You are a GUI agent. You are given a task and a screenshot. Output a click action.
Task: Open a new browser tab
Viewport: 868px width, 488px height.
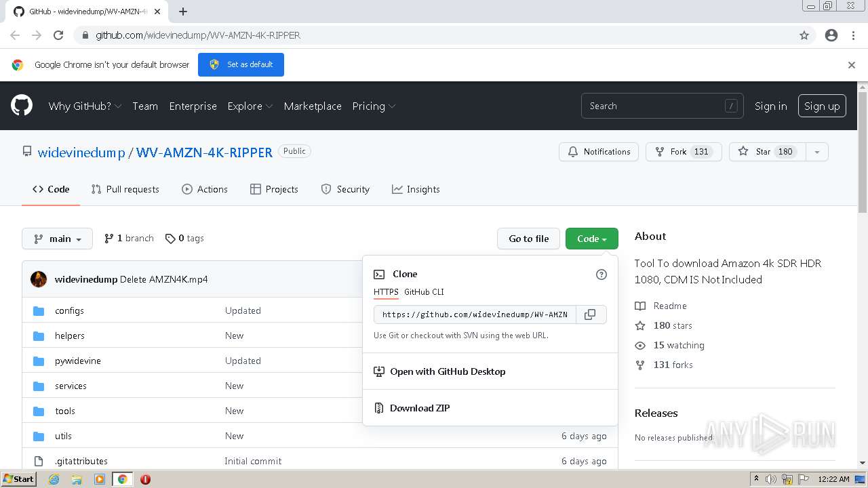[x=183, y=12]
